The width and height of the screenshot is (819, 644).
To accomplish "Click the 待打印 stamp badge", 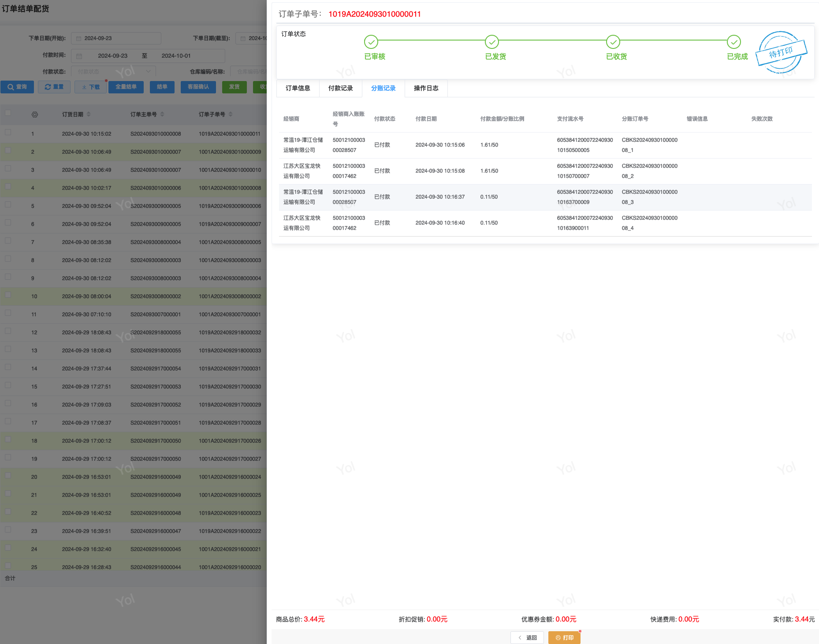I will pos(781,52).
